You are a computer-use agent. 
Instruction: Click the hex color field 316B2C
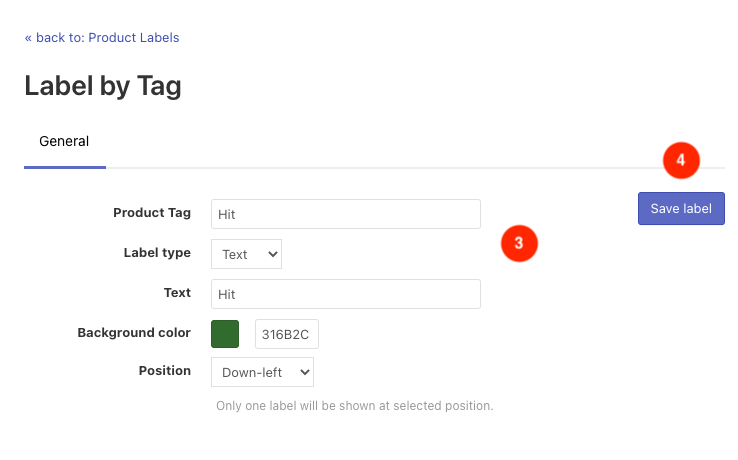287,334
